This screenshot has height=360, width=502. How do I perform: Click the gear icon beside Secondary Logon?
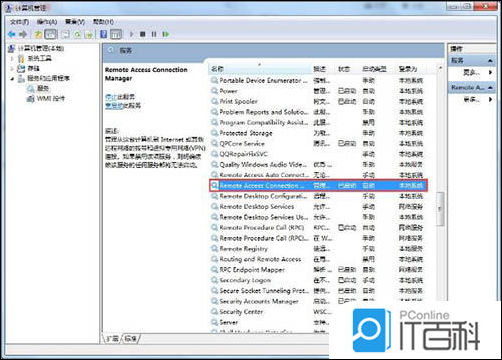[215, 280]
